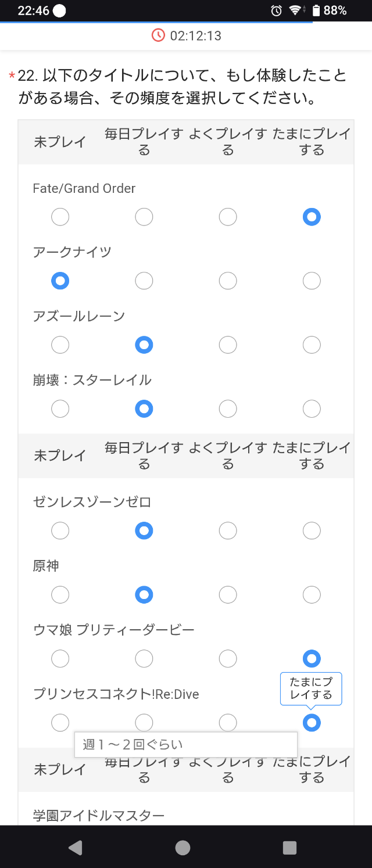Tap the 週1〜2回ぐらい tooltip box
Screen dimensions: 372x868
click(x=186, y=745)
